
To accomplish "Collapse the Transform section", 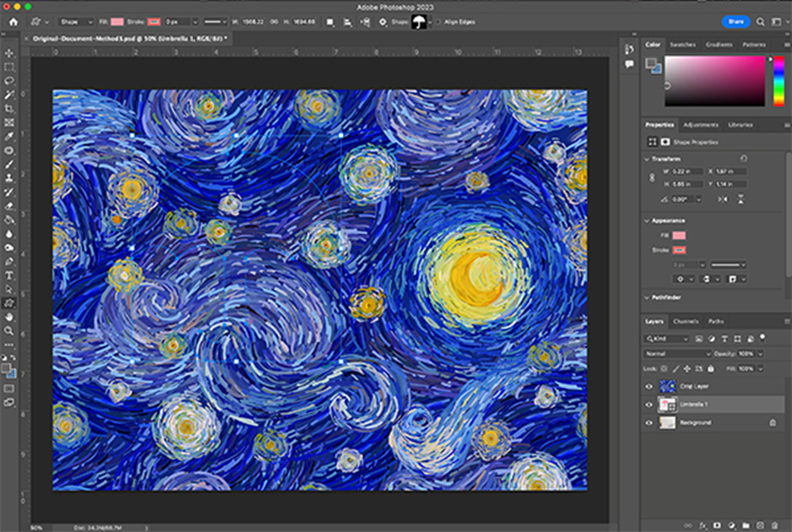I will (647, 159).
